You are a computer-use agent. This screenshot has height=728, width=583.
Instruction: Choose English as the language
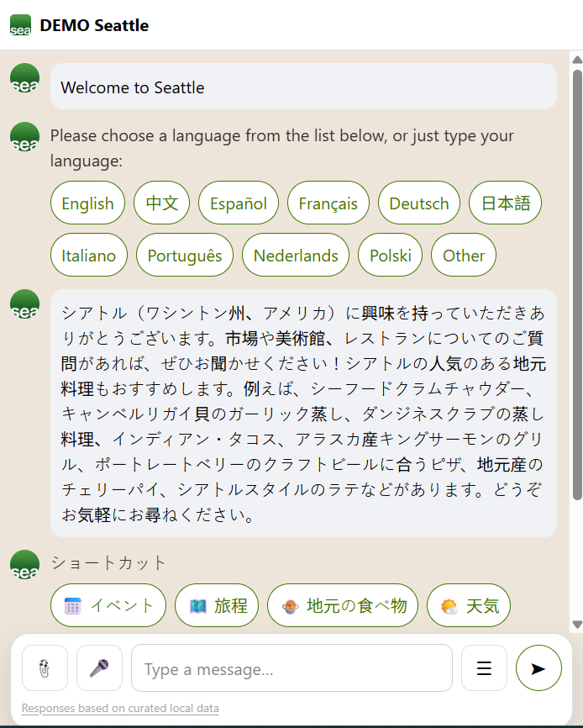pos(87,203)
